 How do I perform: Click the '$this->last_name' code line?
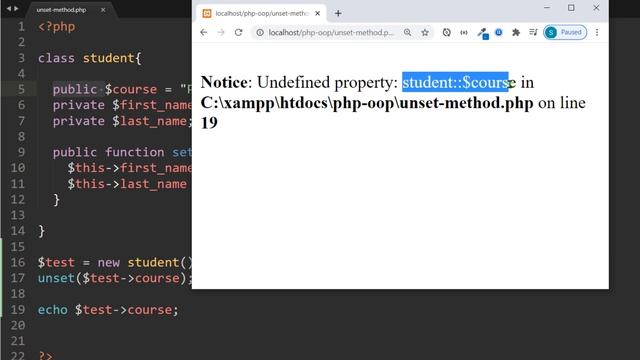(x=127, y=184)
